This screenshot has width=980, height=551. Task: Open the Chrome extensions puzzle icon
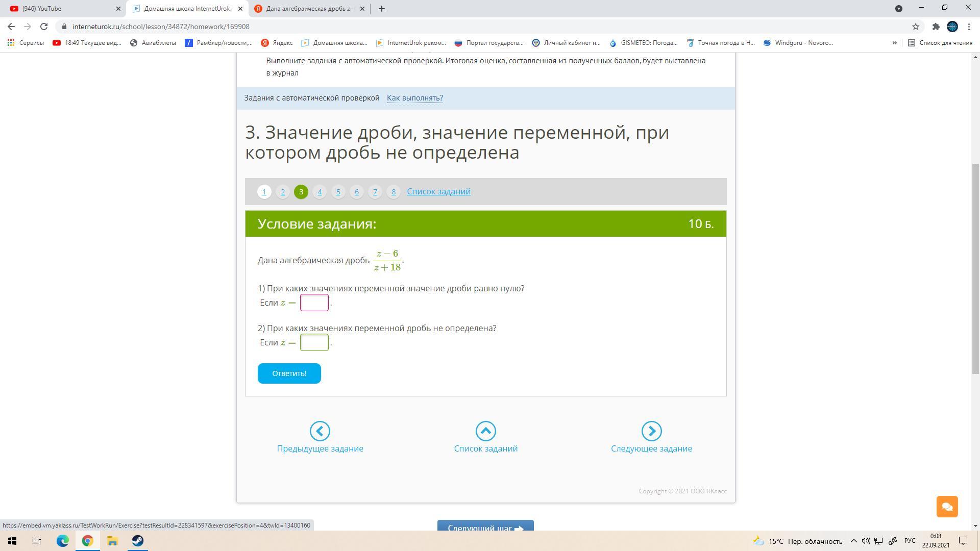(x=936, y=27)
